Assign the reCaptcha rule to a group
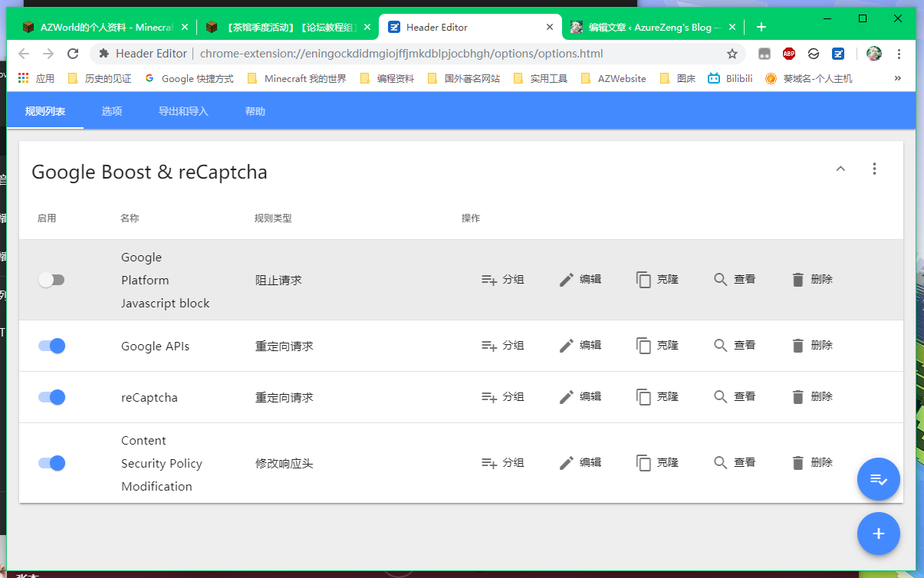The width and height of the screenshot is (924, 578). pyautogui.click(x=502, y=397)
